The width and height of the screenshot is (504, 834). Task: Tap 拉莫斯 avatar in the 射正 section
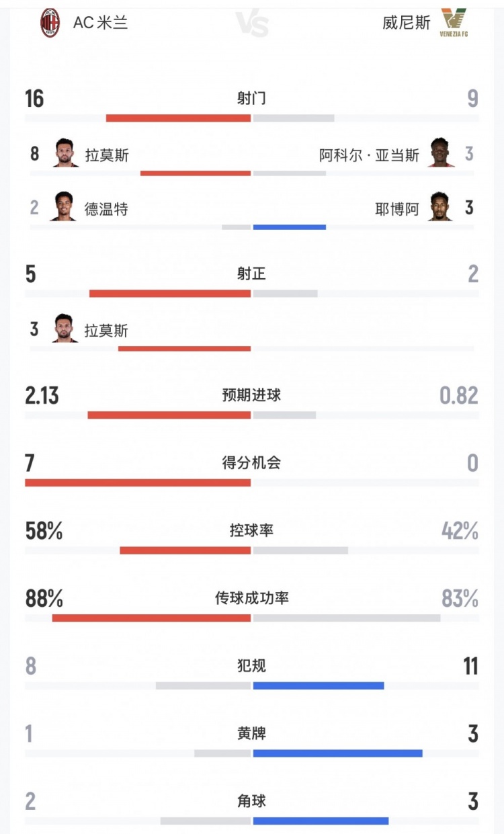pos(65,329)
